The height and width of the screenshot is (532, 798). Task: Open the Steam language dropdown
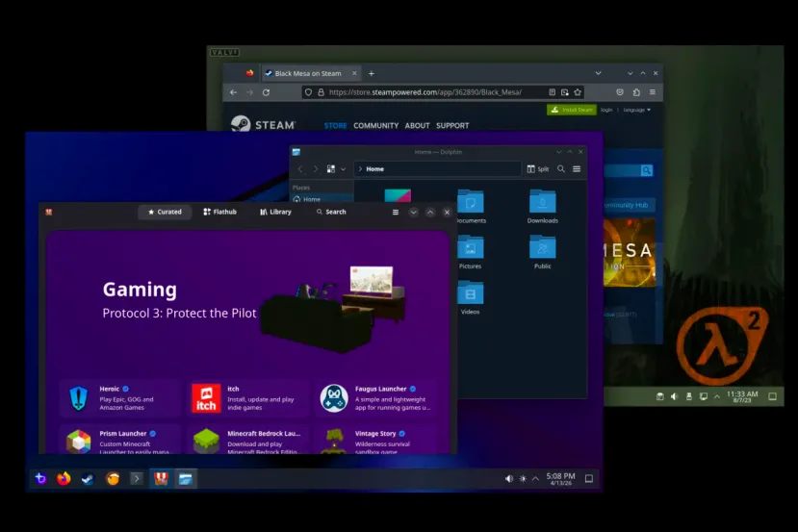click(636, 110)
